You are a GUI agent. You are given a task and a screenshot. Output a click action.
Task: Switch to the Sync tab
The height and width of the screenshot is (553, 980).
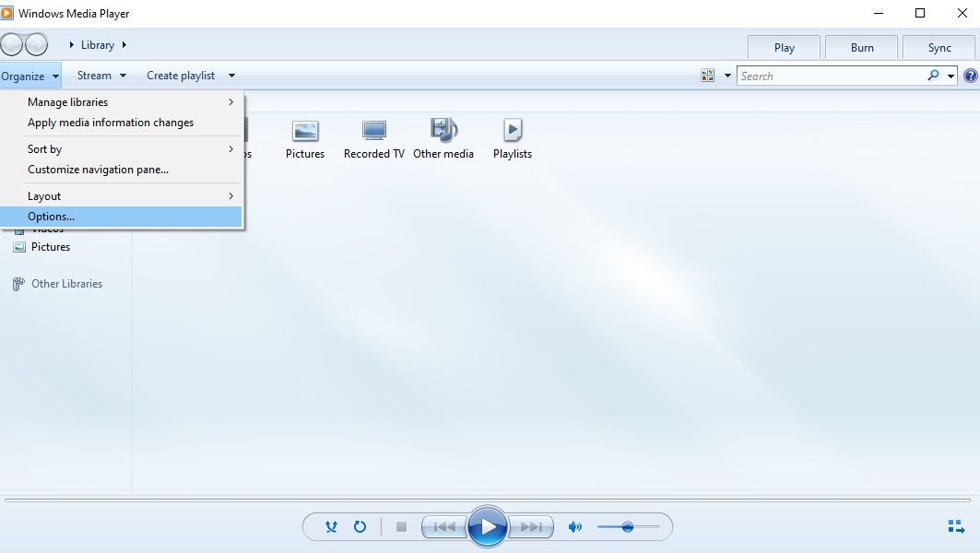point(939,48)
